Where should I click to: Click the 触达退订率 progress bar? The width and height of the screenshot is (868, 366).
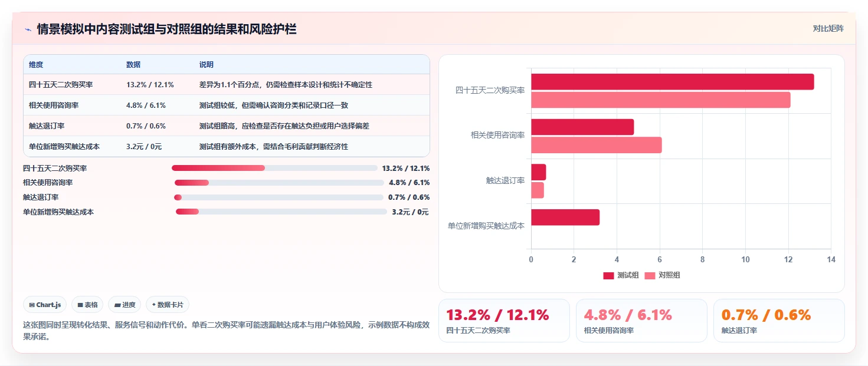tap(279, 197)
